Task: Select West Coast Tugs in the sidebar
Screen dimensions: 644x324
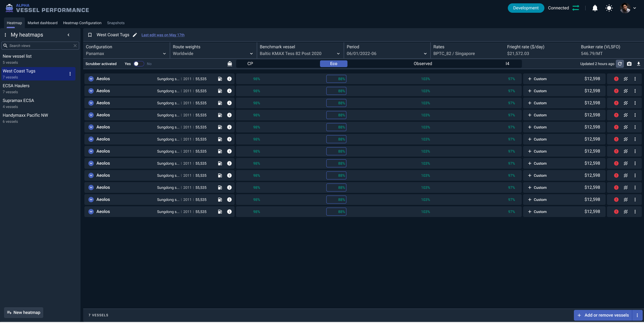Action: 38,74
